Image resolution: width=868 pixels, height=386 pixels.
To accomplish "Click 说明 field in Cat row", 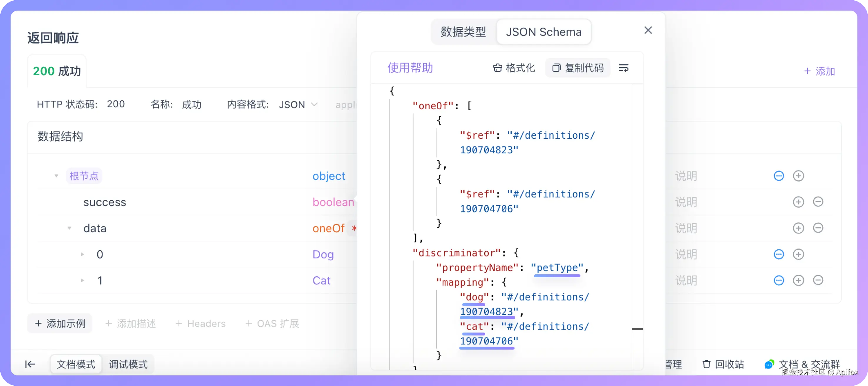I will click(x=686, y=280).
